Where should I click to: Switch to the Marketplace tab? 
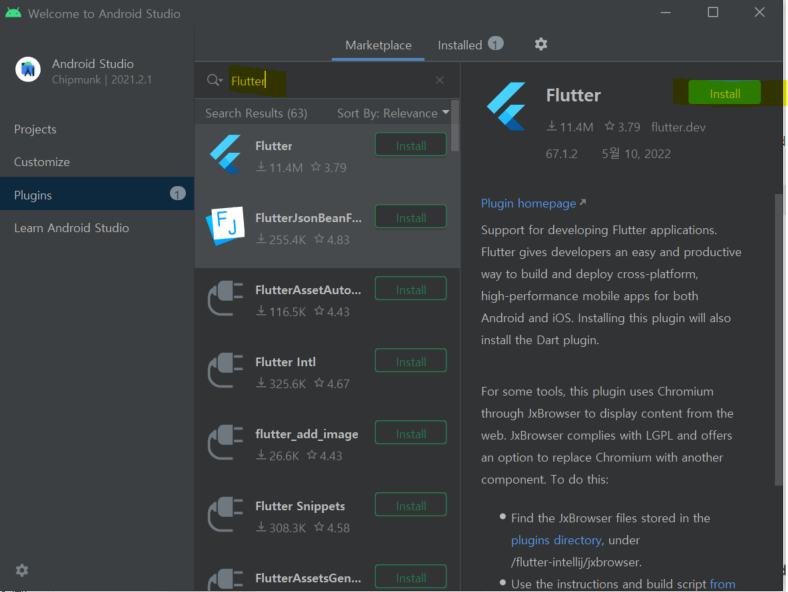378,45
